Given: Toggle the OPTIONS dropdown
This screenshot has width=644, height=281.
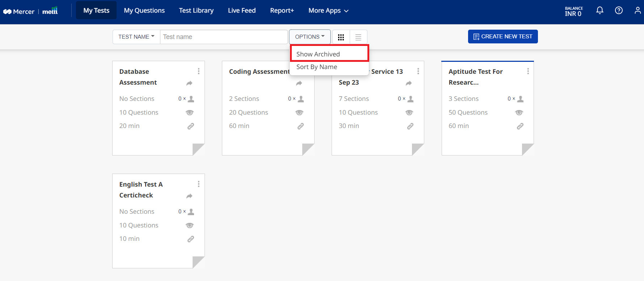Looking at the screenshot, I should click(x=310, y=37).
